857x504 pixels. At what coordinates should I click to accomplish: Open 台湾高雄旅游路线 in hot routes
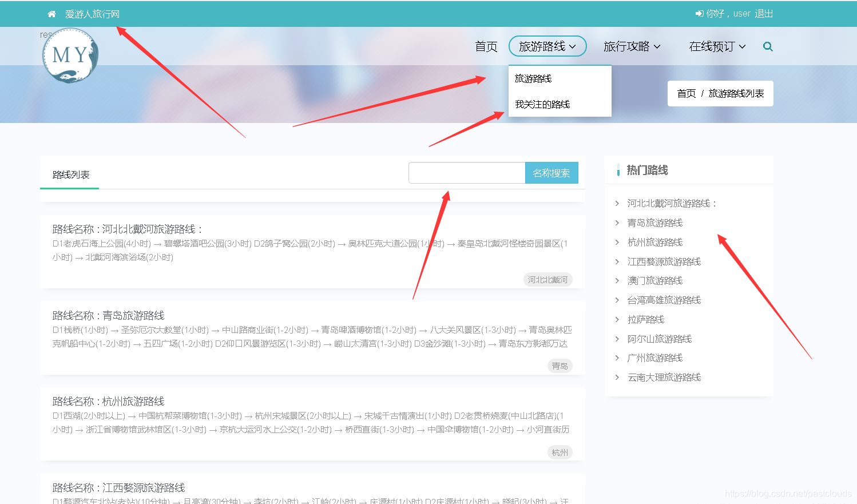pos(664,300)
